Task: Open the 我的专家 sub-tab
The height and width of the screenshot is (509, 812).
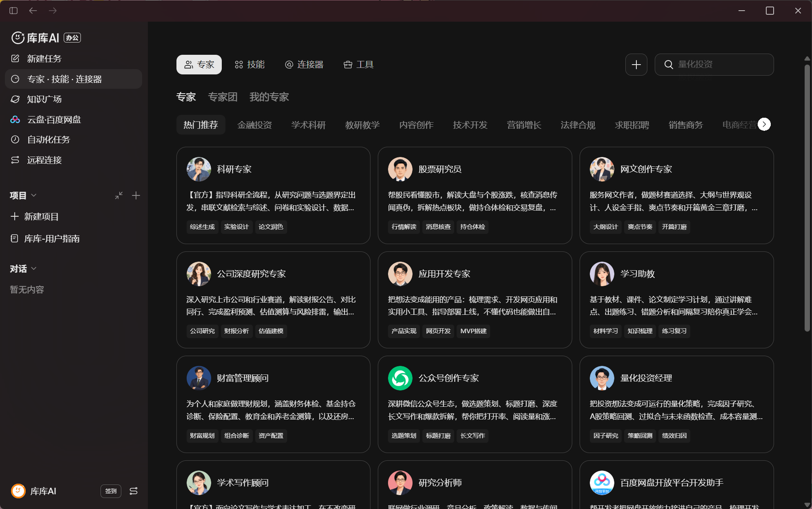Action: pyautogui.click(x=269, y=97)
